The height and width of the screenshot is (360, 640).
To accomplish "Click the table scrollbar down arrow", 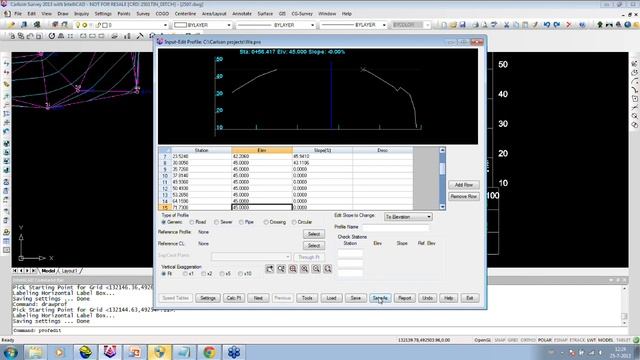I will [x=442, y=207].
